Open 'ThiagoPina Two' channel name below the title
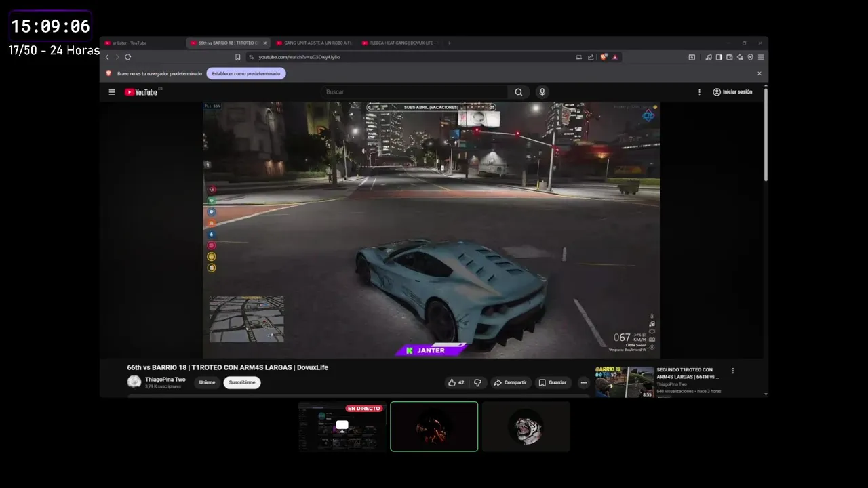 (165, 380)
